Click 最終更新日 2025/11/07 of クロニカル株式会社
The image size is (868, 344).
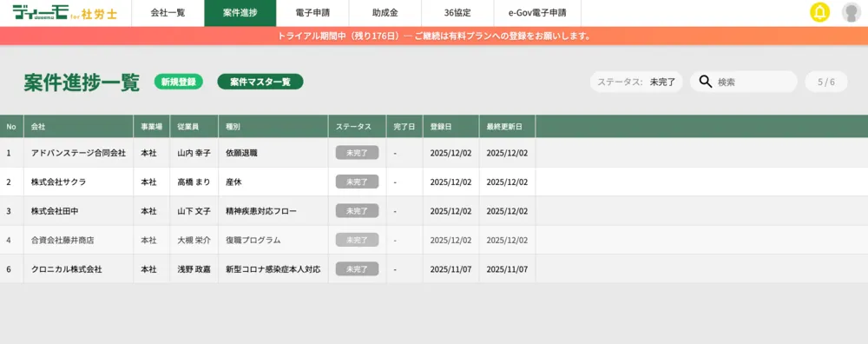pyautogui.click(x=507, y=269)
